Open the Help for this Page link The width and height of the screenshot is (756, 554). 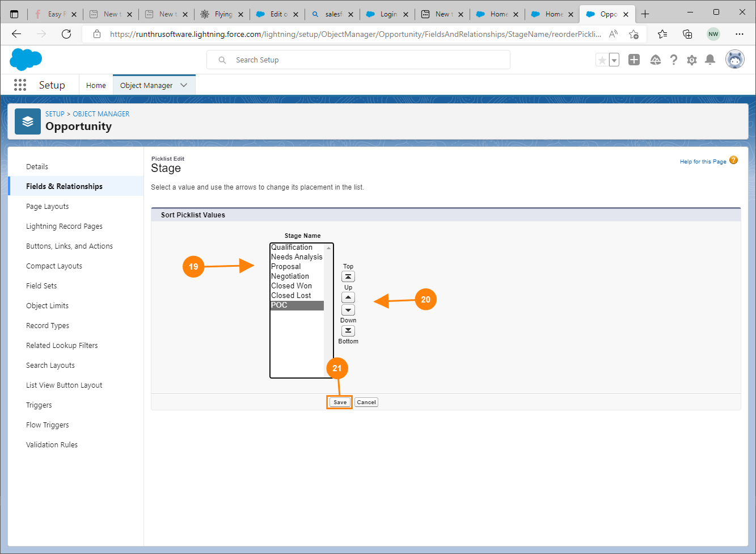[703, 162]
